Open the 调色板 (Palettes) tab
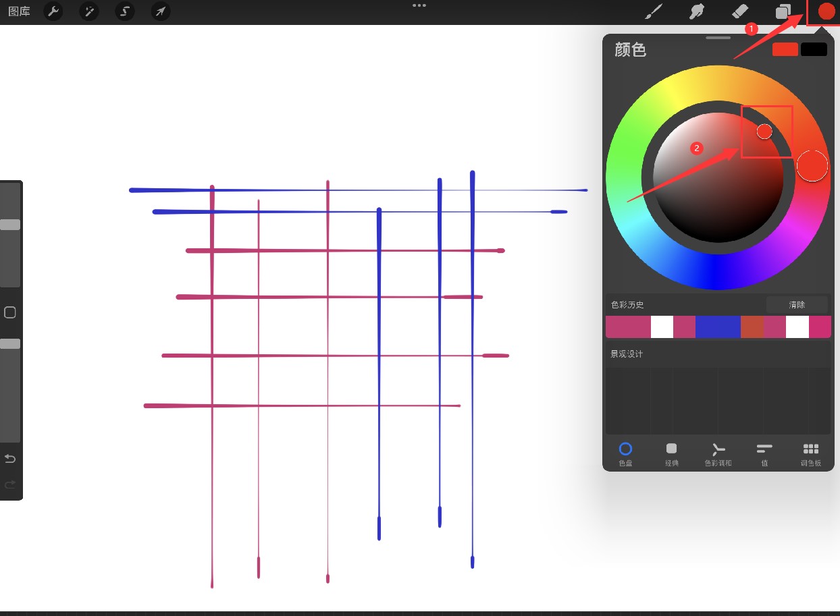This screenshot has height=616, width=840. [x=811, y=453]
